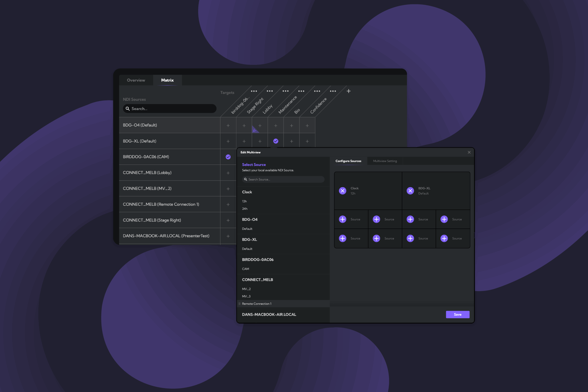Save the multiview configuration
Screen dimensions: 588x392
point(458,315)
